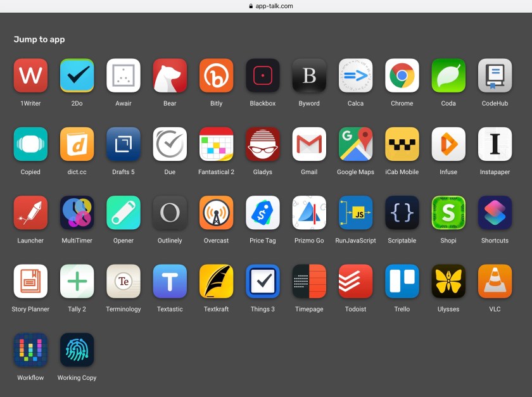Image resolution: width=532 pixels, height=397 pixels.
Task: Select the Ulysses butterfly icon
Action: 448,281
